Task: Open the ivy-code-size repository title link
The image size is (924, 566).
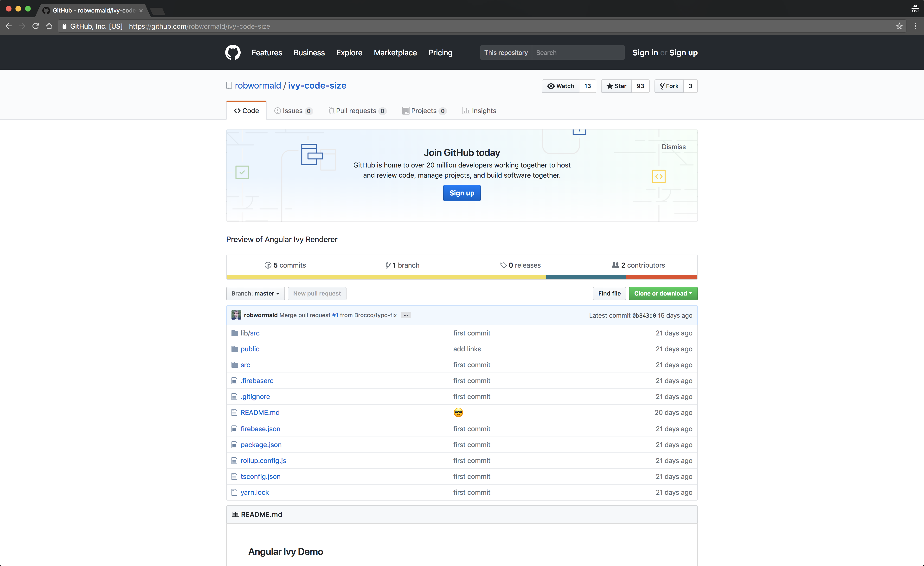Action: coord(317,85)
